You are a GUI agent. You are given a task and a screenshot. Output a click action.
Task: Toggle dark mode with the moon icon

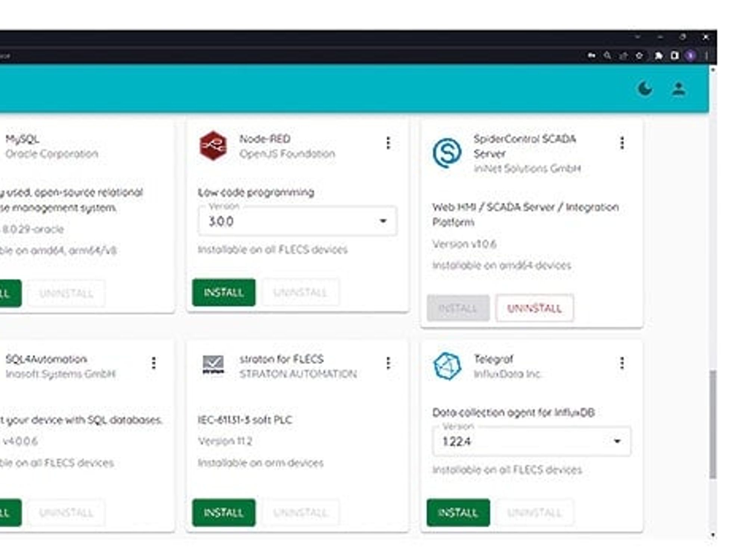pos(645,89)
